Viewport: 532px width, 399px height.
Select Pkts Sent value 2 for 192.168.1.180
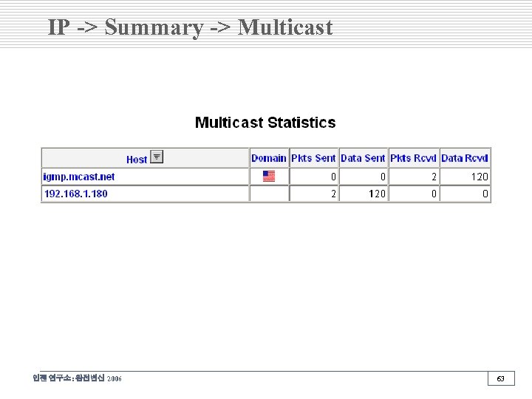pyautogui.click(x=333, y=194)
